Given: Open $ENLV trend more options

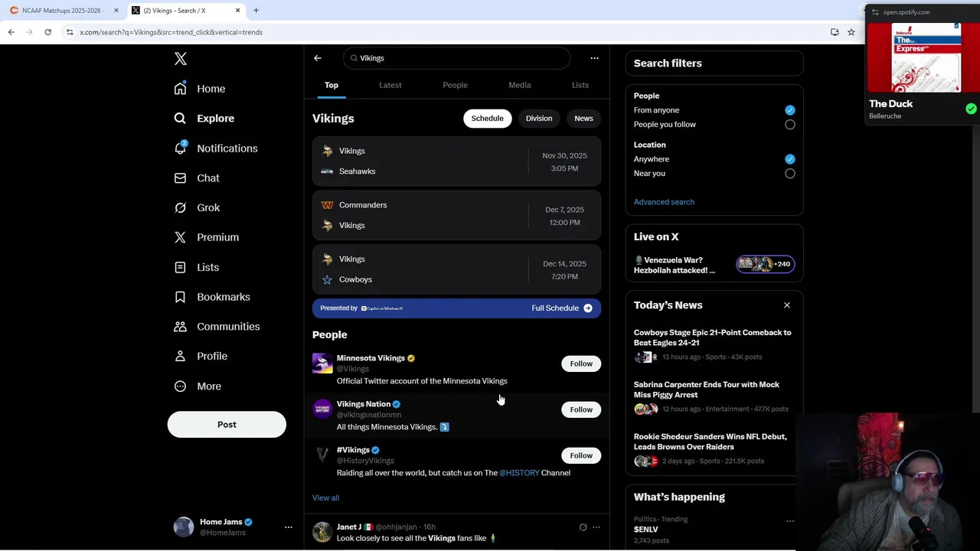Looking at the screenshot, I should pyautogui.click(x=790, y=521).
